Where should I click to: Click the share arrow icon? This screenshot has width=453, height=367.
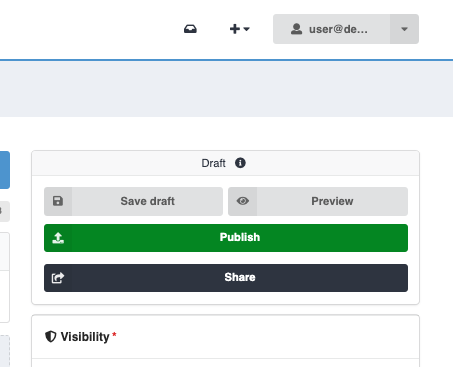point(58,278)
